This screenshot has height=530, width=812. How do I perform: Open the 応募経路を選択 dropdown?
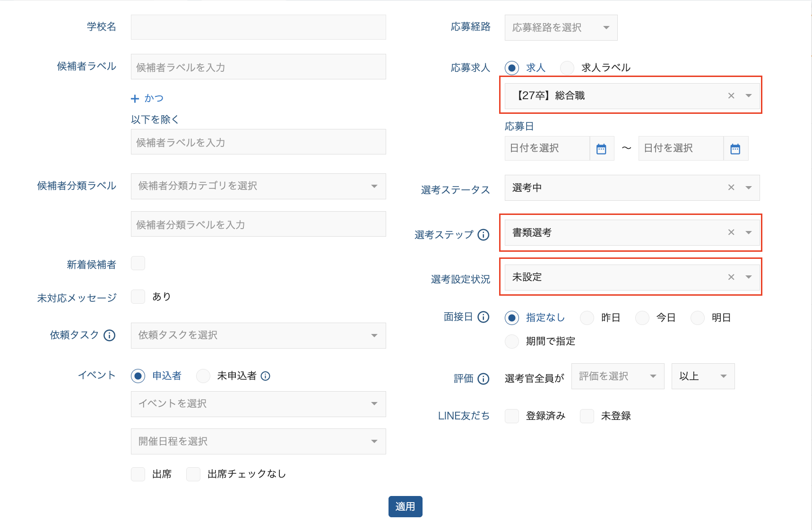pyautogui.click(x=561, y=27)
